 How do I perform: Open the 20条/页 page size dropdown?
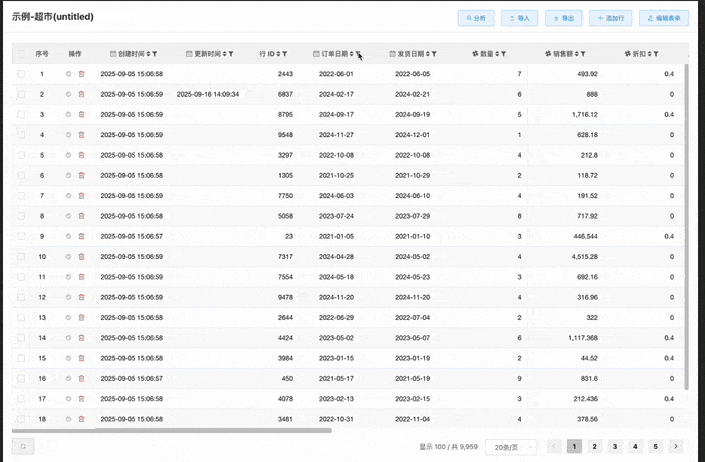click(x=510, y=447)
